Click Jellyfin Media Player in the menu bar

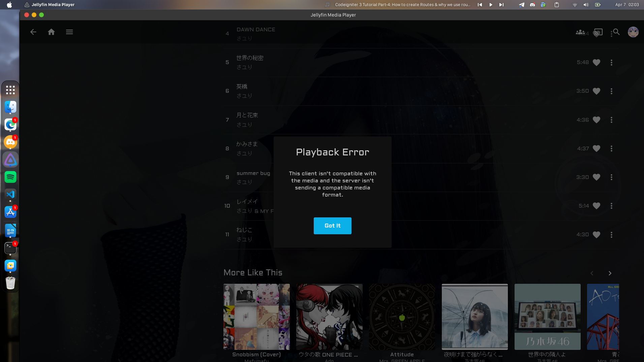53,4
